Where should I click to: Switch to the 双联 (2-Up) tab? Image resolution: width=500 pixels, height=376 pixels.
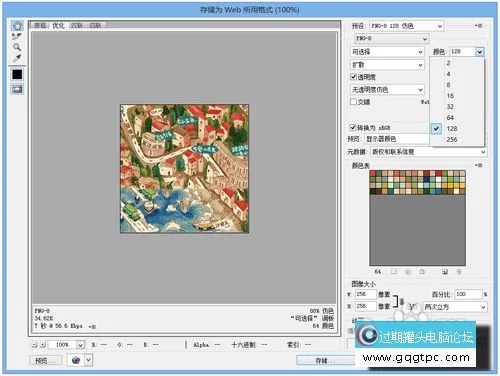(x=77, y=25)
